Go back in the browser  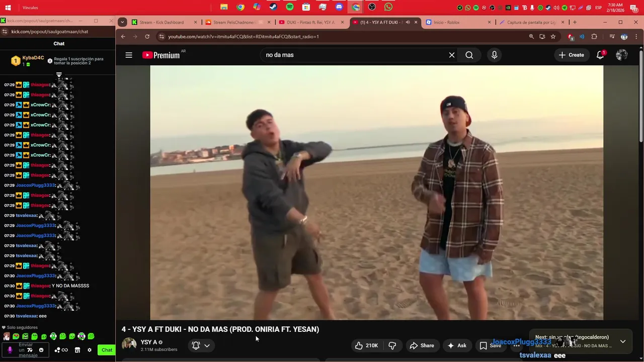coord(123,37)
